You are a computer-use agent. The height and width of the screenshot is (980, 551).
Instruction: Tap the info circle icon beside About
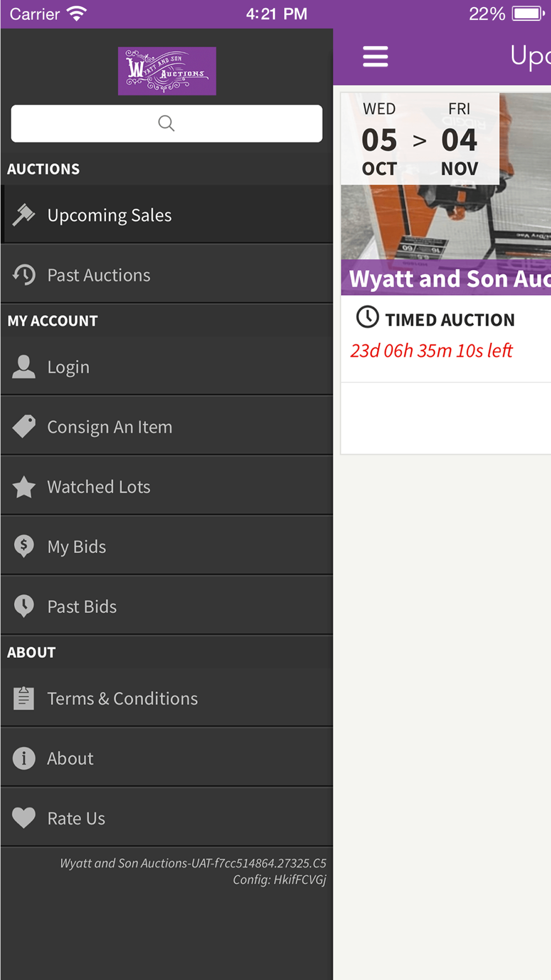tap(24, 758)
